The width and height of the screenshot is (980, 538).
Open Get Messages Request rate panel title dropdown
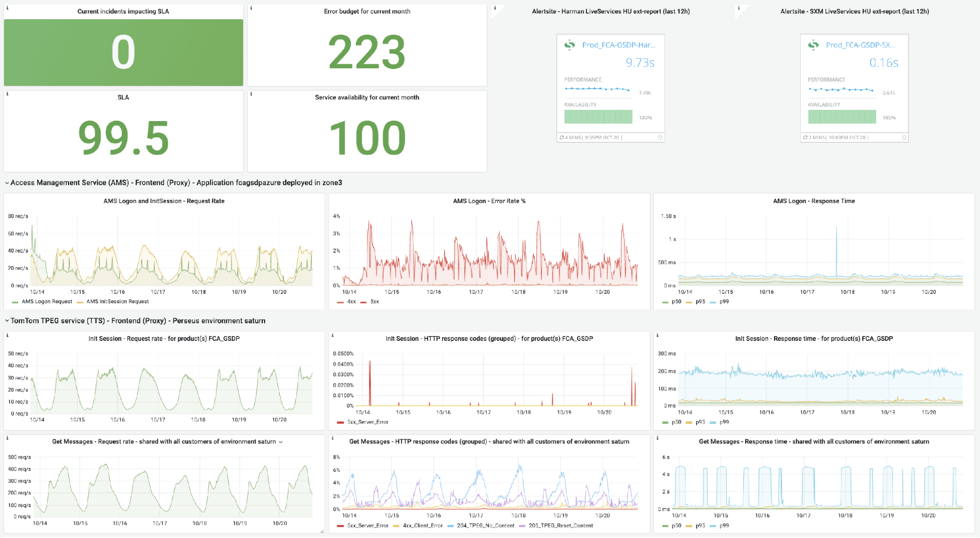click(280, 442)
